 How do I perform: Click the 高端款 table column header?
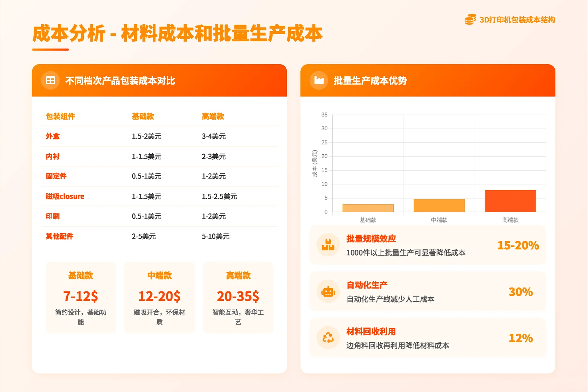pyautogui.click(x=213, y=117)
